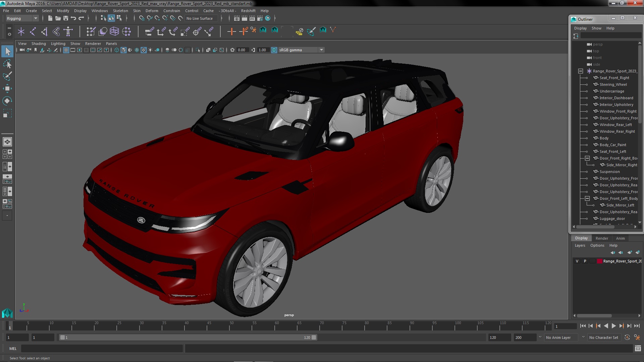Toggle layer visibility V box
The height and width of the screenshot is (362, 644).
click(577, 261)
